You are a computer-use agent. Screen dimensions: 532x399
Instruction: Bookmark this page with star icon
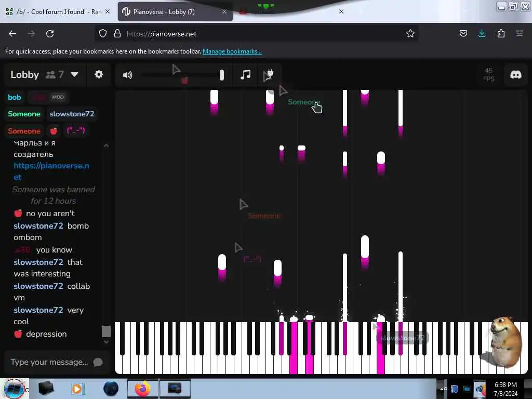[410, 34]
